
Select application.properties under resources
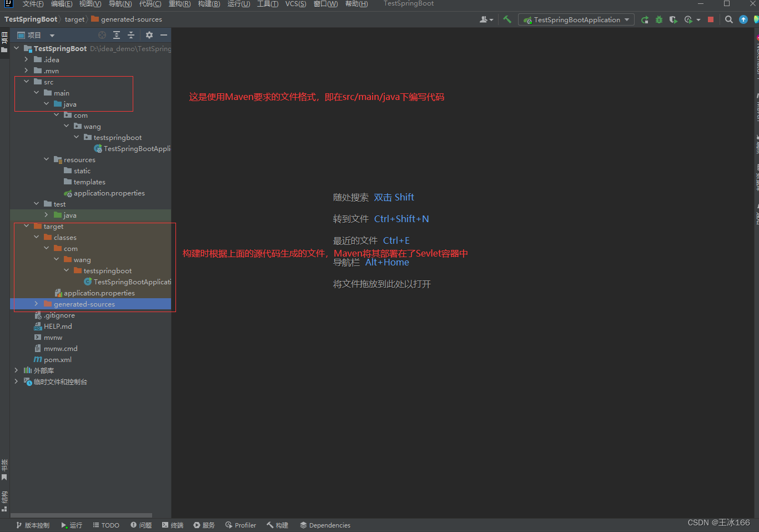coord(104,193)
